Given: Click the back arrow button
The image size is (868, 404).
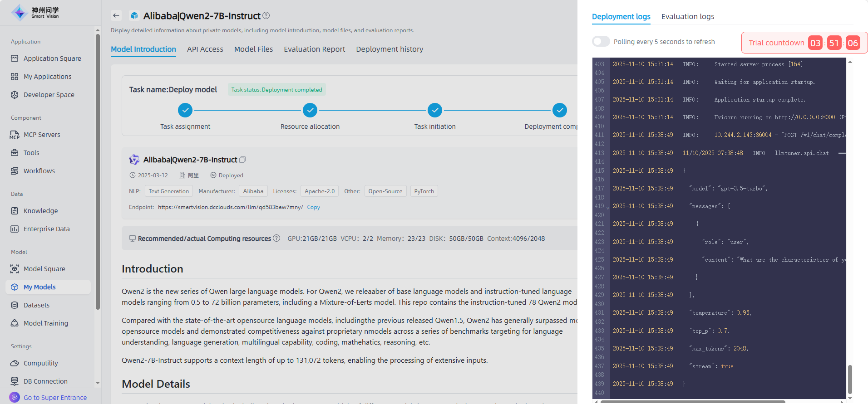Looking at the screenshot, I should 116,15.
